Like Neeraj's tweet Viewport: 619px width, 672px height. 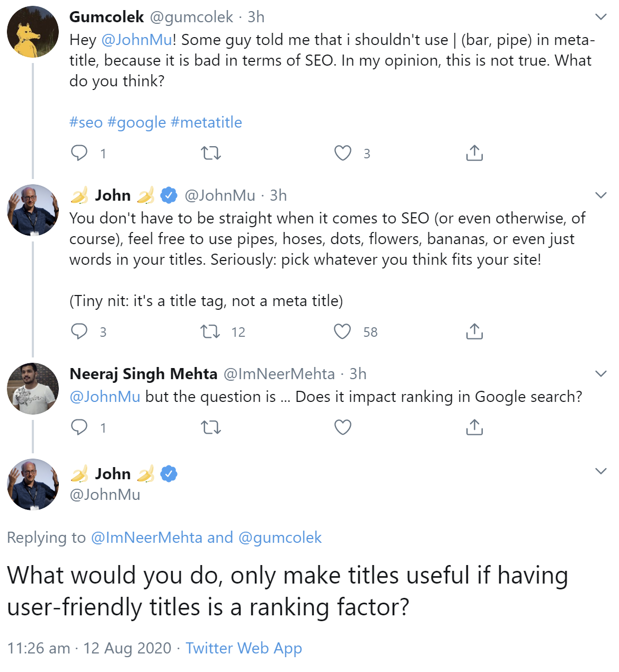point(343,427)
